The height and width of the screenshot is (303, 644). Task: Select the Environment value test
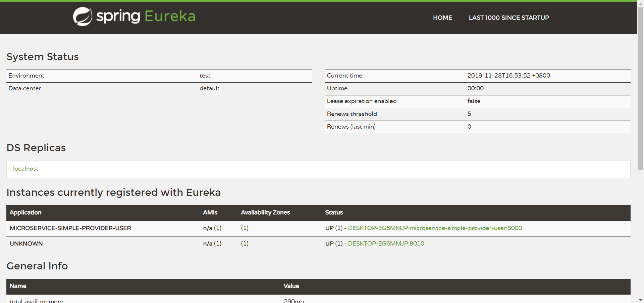point(205,76)
